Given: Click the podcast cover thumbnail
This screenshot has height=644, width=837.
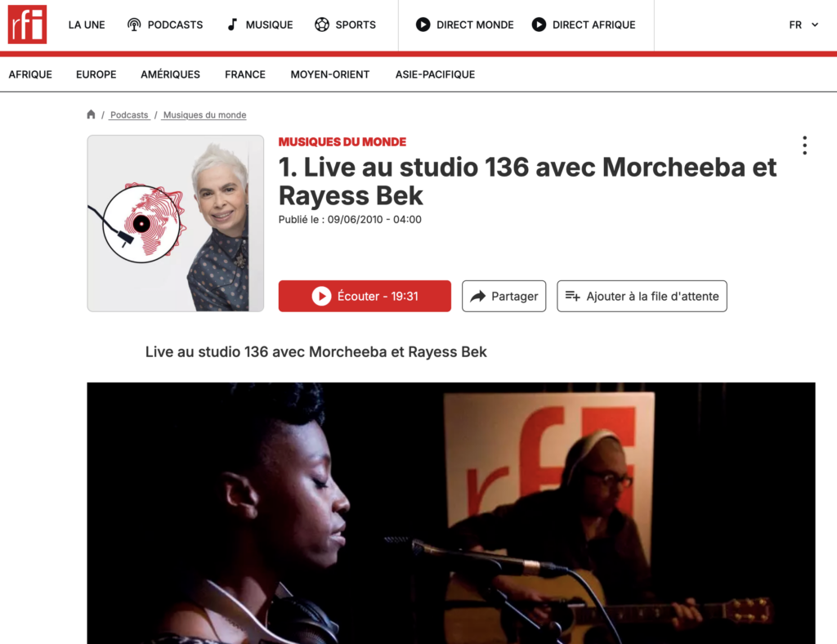Looking at the screenshot, I should coord(176,223).
